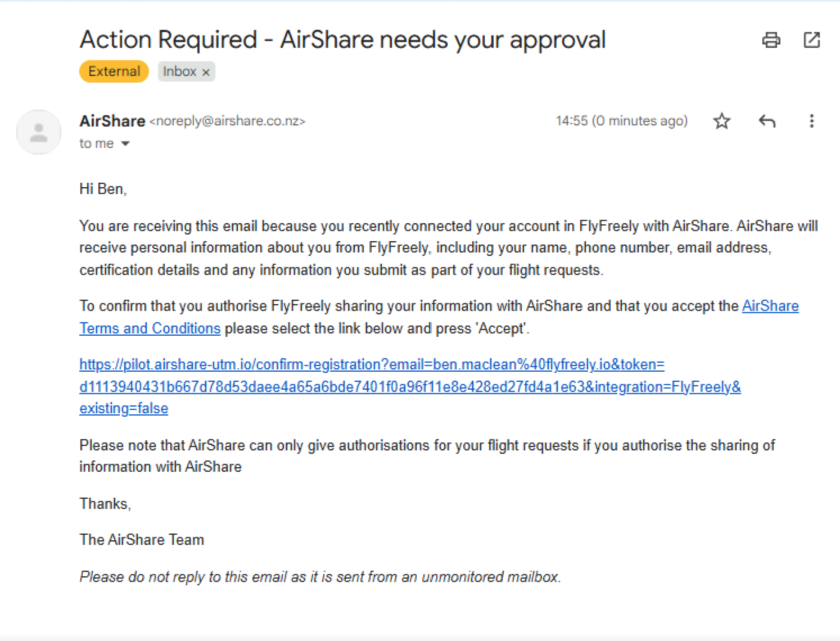
Task: Click the AirShare sender name
Action: tap(112, 121)
